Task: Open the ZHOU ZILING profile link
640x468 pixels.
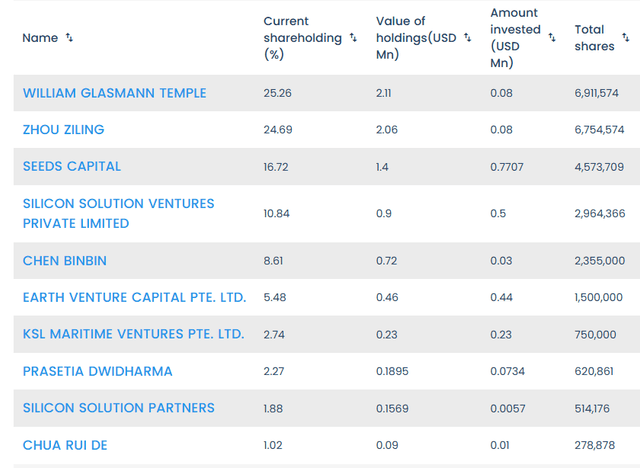Action: click(x=63, y=130)
